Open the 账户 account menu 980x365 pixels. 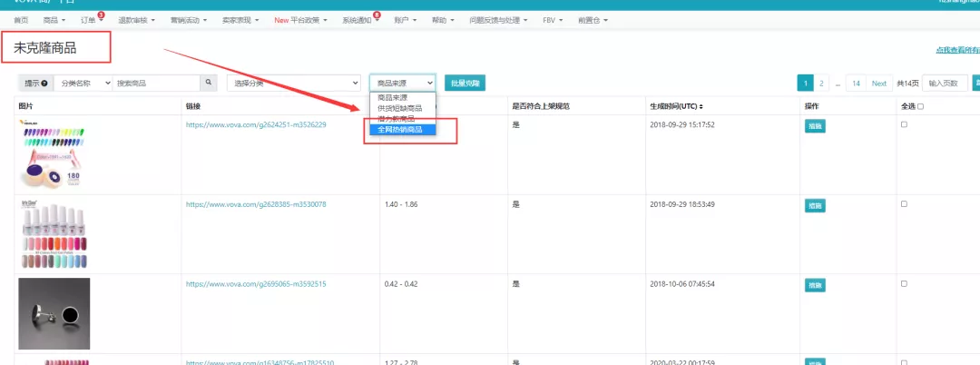[x=405, y=20]
